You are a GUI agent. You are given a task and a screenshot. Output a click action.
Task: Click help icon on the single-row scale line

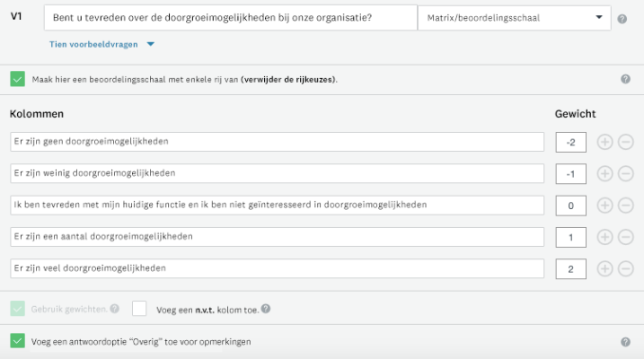[625, 79]
